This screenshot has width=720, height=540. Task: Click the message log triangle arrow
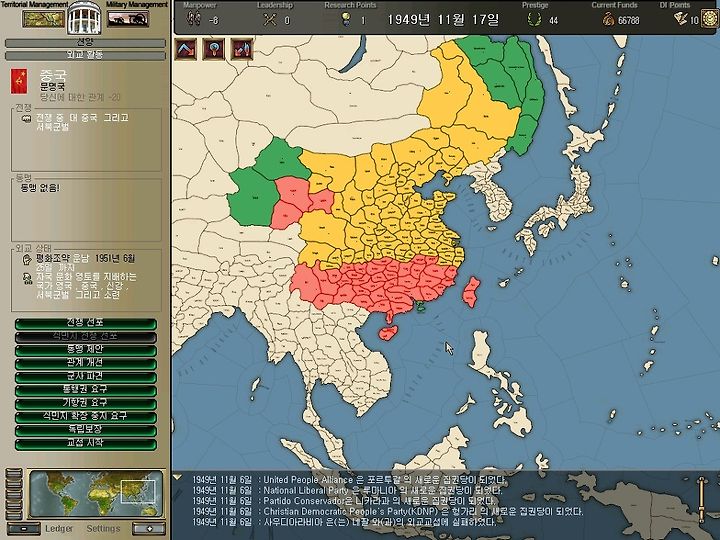177,478
